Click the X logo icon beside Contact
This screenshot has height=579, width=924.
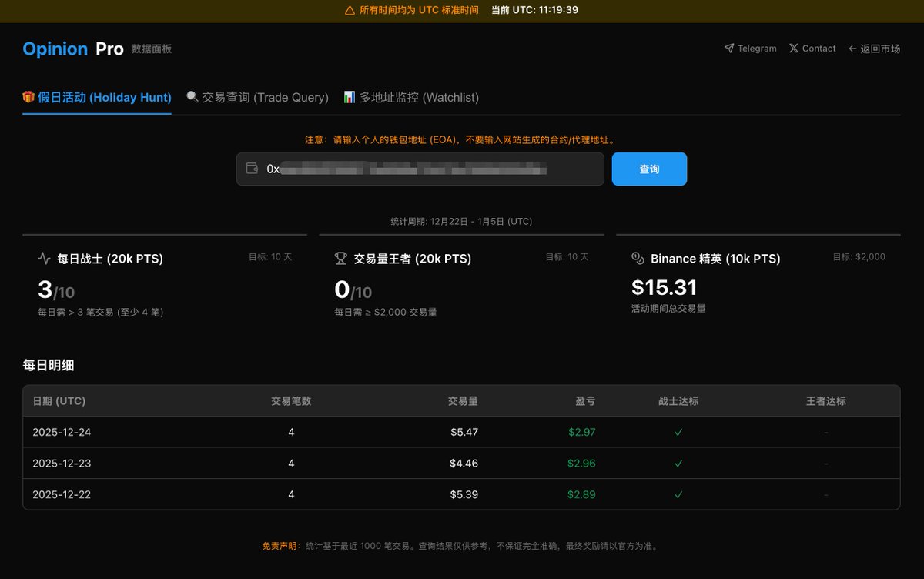coord(793,49)
